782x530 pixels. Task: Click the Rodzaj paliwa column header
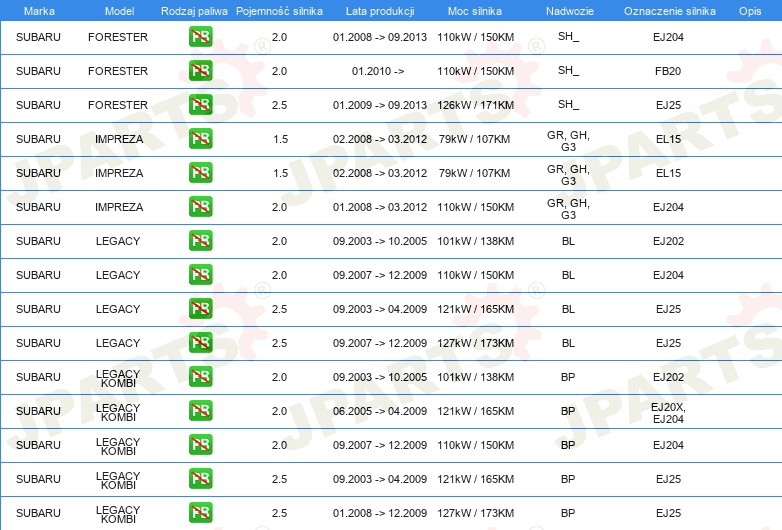194,10
